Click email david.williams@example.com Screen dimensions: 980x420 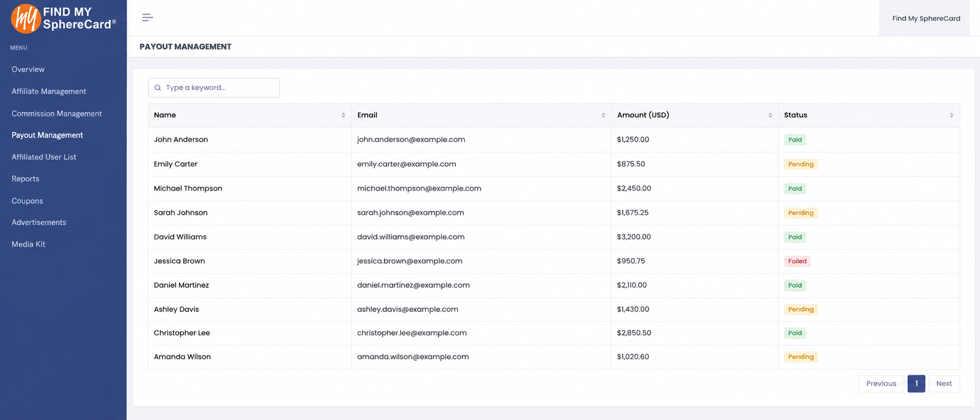click(x=411, y=237)
